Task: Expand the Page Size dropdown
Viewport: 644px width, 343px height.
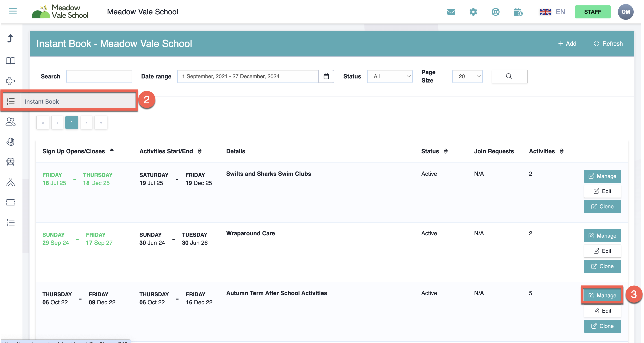Action: click(467, 76)
